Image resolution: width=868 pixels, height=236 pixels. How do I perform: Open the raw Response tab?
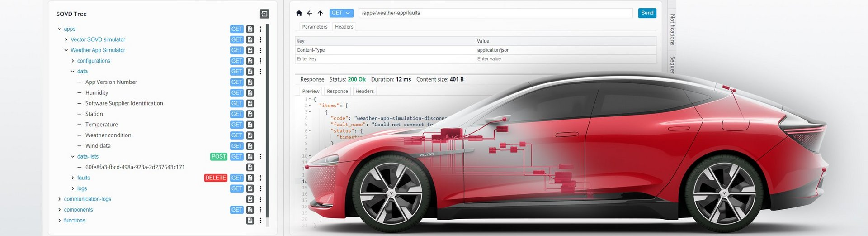point(337,91)
